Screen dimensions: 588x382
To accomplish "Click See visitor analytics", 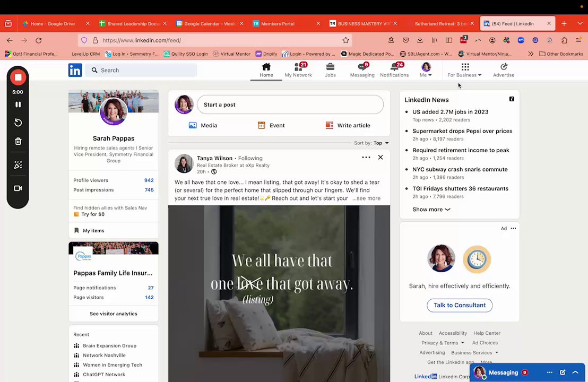I will [113, 314].
